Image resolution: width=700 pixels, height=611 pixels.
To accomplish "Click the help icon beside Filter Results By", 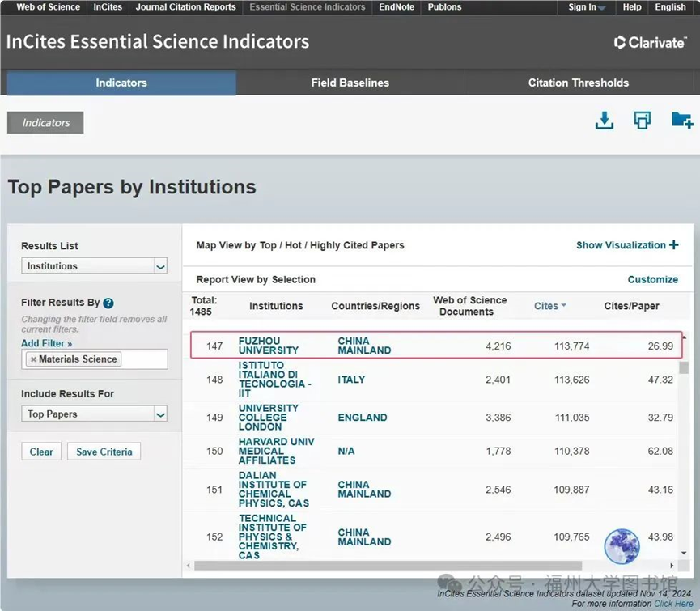I will [108, 303].
